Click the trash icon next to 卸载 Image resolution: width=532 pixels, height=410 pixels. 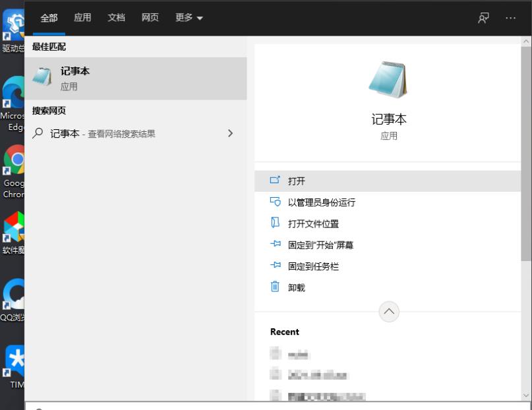coord(276,287)
